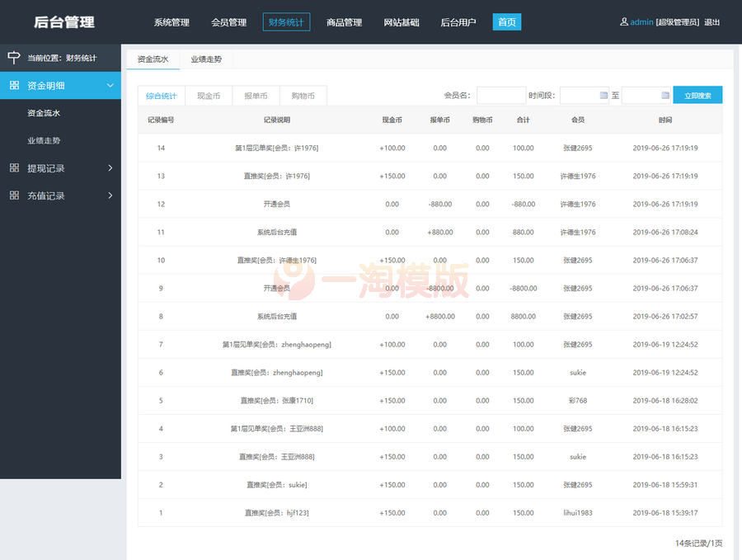The width and height of the screenshot is (742, 560).
Task: Open the 商品管理 menu
Action: pyautogui.click(x=344, y=22)
